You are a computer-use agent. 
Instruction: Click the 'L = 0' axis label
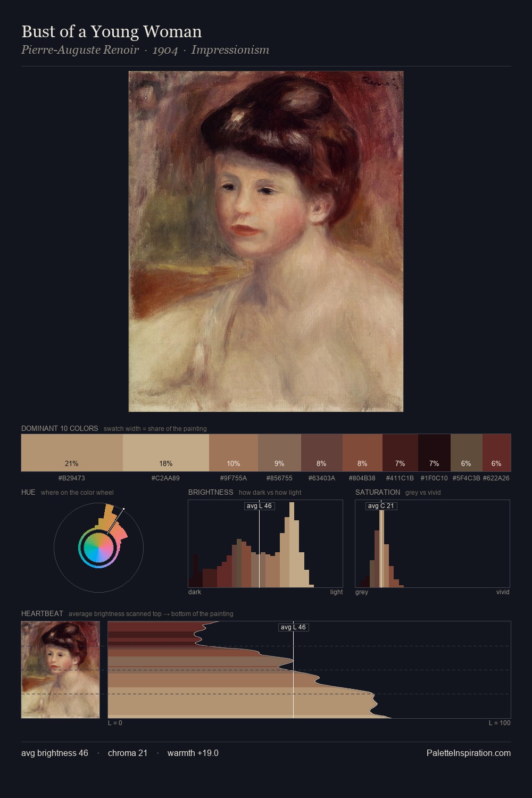tap(115, 723)
